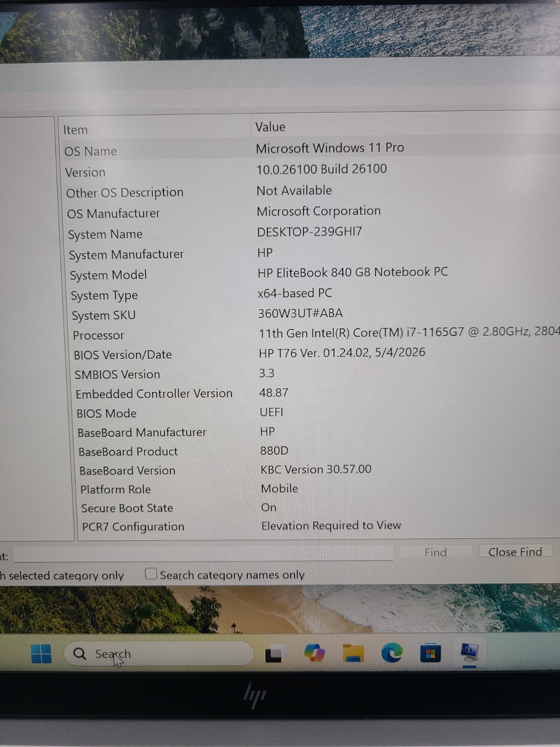Click the value HP T76 Ver. 01.24.02
The height and width of the screenshot is (747, 560).
pyautogui.click(x=342, y=352)
